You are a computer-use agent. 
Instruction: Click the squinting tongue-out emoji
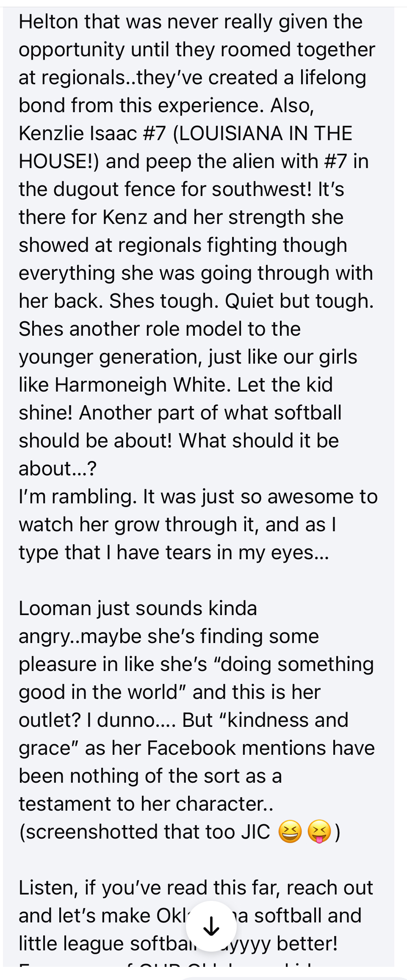click(x=319, y=832)
